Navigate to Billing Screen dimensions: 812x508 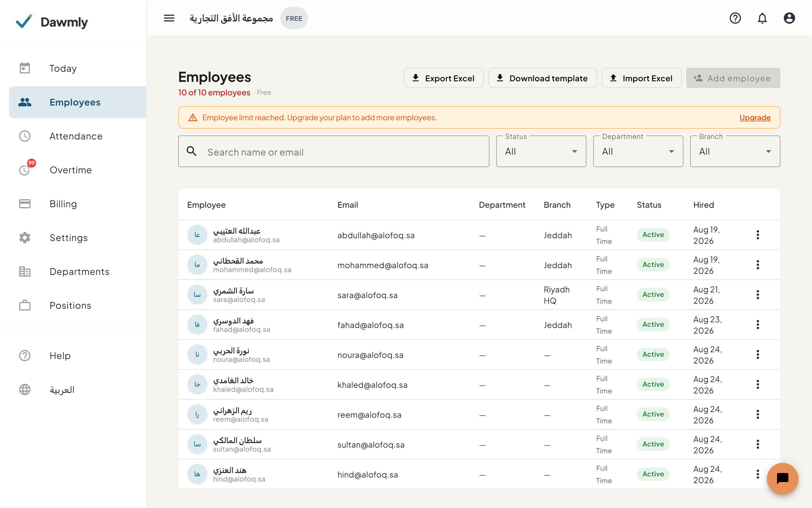click(x=78, y=204)
